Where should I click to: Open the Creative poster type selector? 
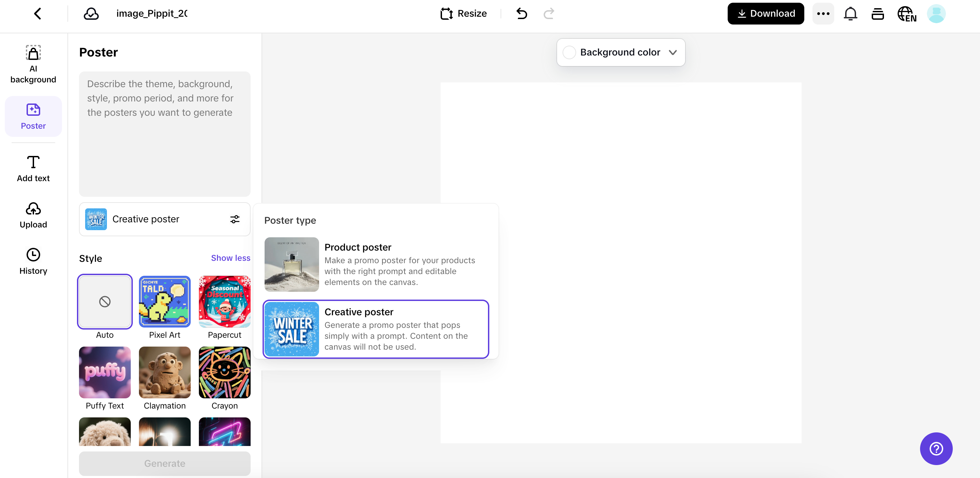click(164, 219)
